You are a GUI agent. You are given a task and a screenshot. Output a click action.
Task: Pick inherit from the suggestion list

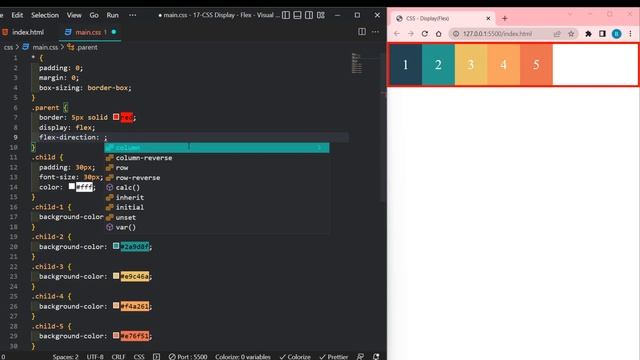pos(217,198)
